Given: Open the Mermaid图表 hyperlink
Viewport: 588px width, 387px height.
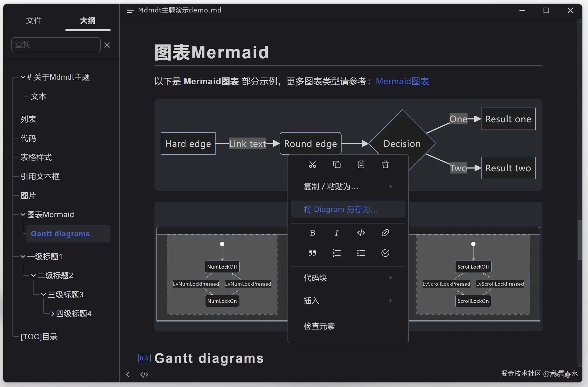Looking at the screenshot, I should click(x=402, y=81).
